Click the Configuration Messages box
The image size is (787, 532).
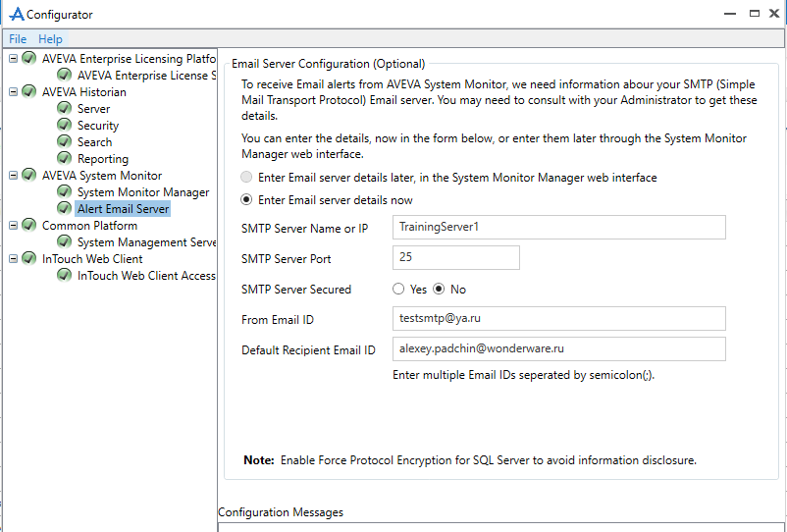click(501, 526)
